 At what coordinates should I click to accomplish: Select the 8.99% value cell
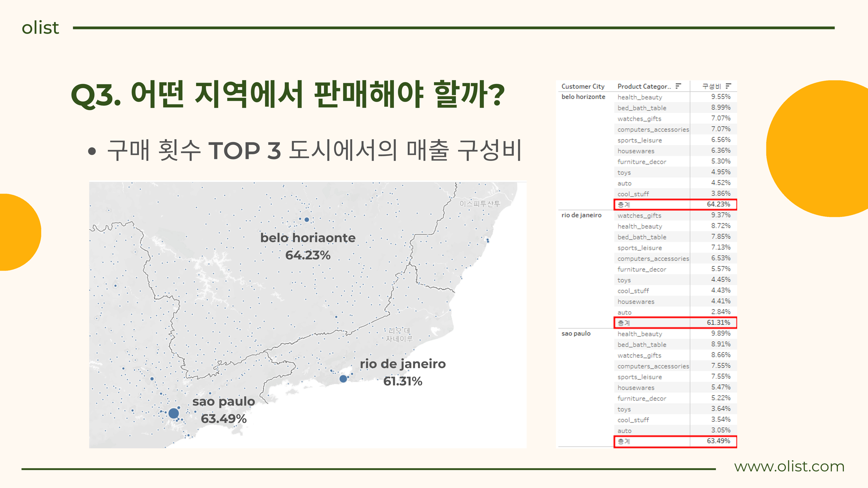point(721,107)
